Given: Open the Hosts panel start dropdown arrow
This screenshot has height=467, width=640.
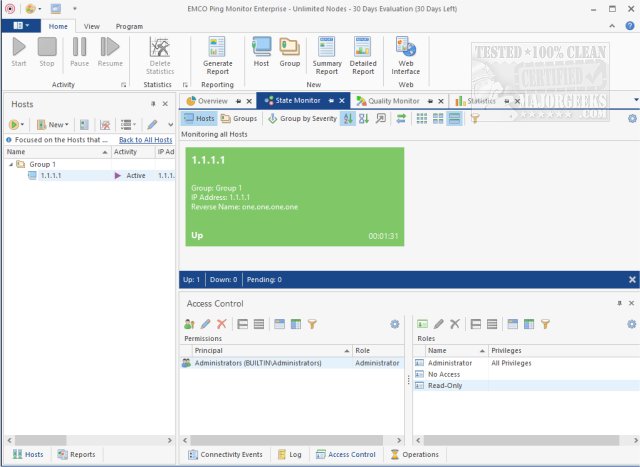Looking at the screenshot, I should (x=22, y=125).
